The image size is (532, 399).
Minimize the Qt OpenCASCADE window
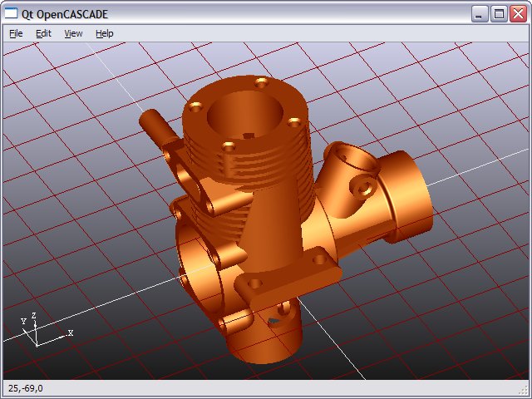[x=480, y=14]
